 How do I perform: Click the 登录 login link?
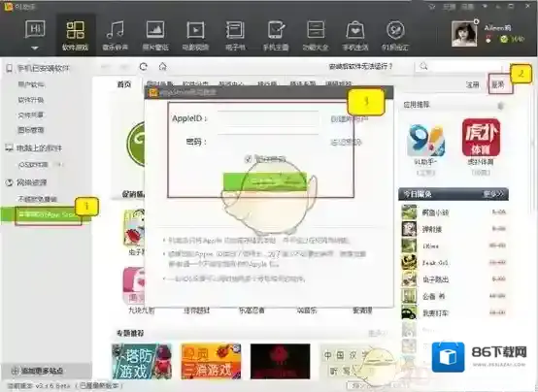498,84
